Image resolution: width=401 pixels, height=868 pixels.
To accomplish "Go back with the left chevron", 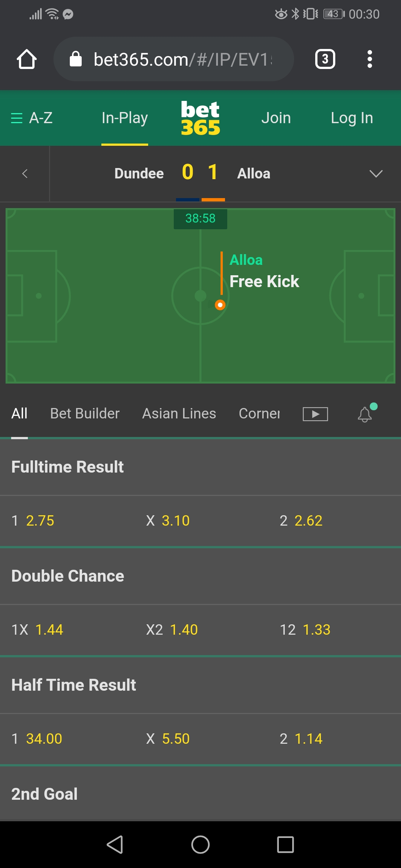I will 25,174.
